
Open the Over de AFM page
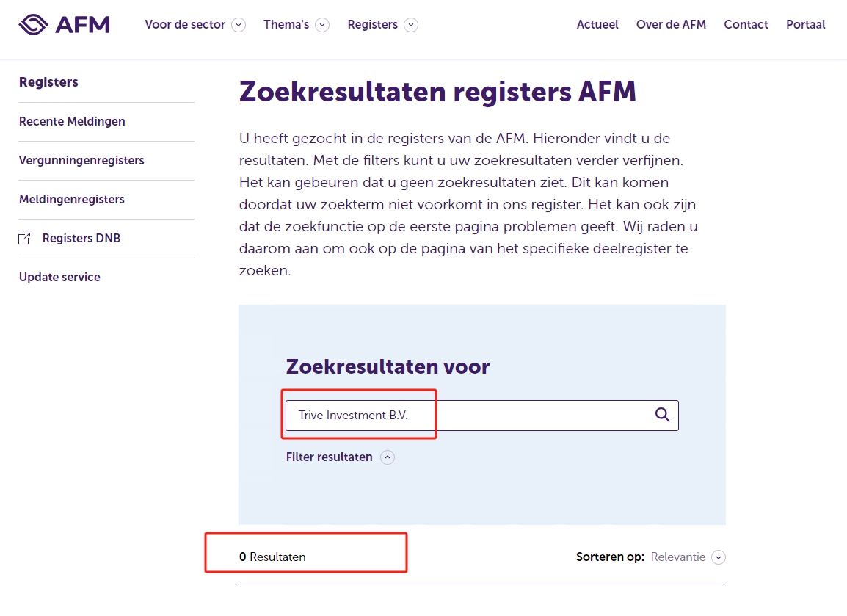pyautogui.click(x=671, y=25)
